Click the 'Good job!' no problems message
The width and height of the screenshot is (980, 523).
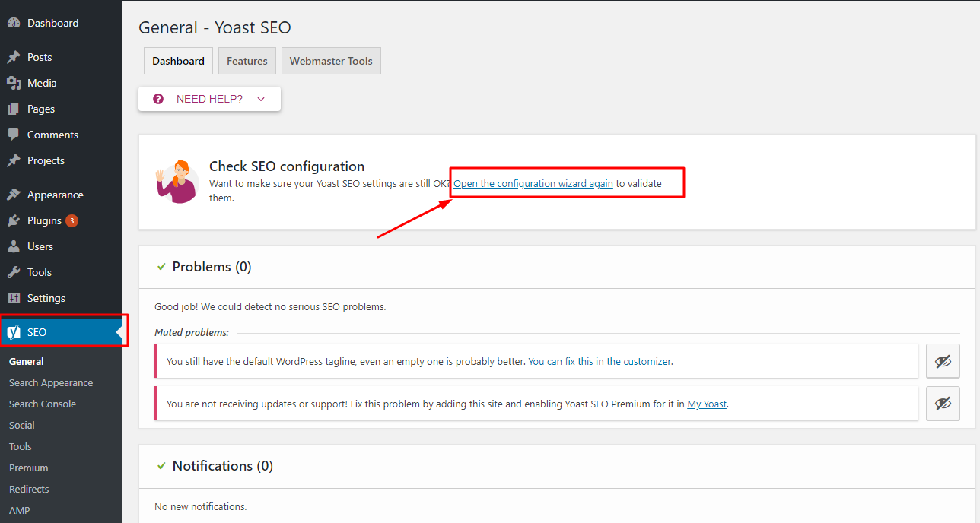pyautogui.click(x=270, y=307)
